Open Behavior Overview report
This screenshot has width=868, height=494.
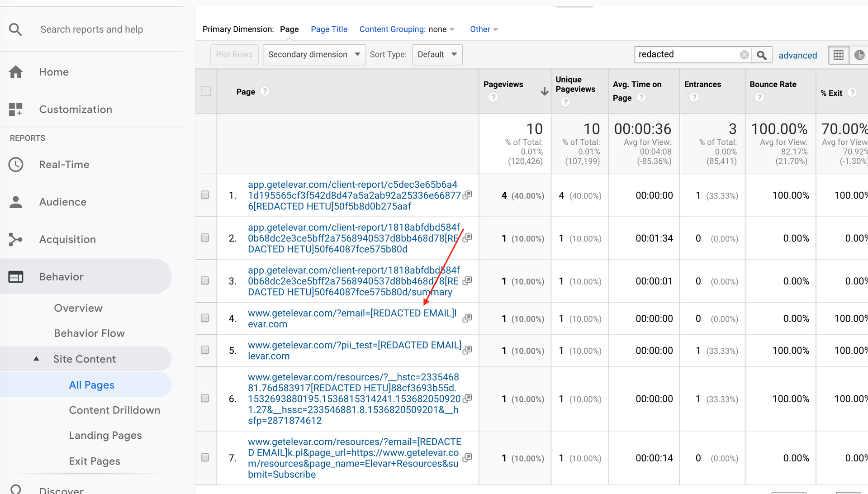(78, 308)
